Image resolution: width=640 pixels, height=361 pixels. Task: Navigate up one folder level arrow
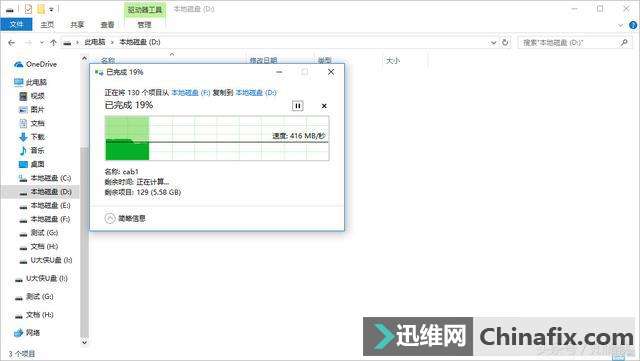click(53, 42)
